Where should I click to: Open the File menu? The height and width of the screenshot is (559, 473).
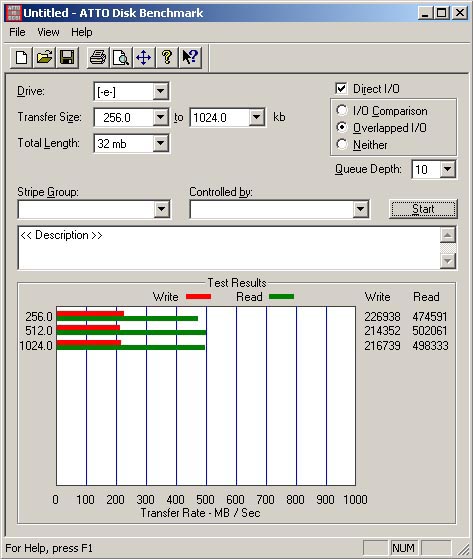[17, 32]
